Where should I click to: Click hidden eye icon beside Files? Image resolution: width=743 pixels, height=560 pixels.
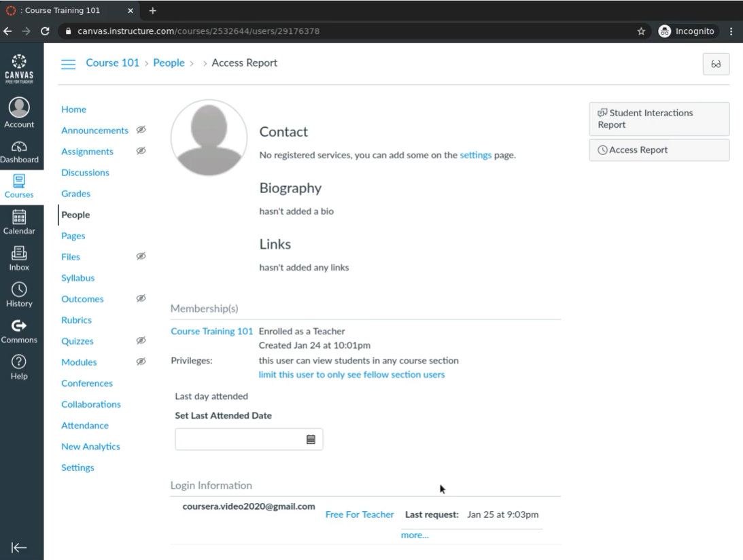[x=141, y=257]
